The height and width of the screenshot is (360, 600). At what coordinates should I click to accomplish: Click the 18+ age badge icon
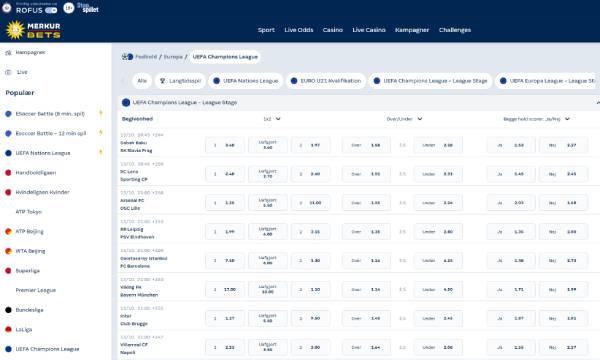pyautogui.click(x=68, y=8)
